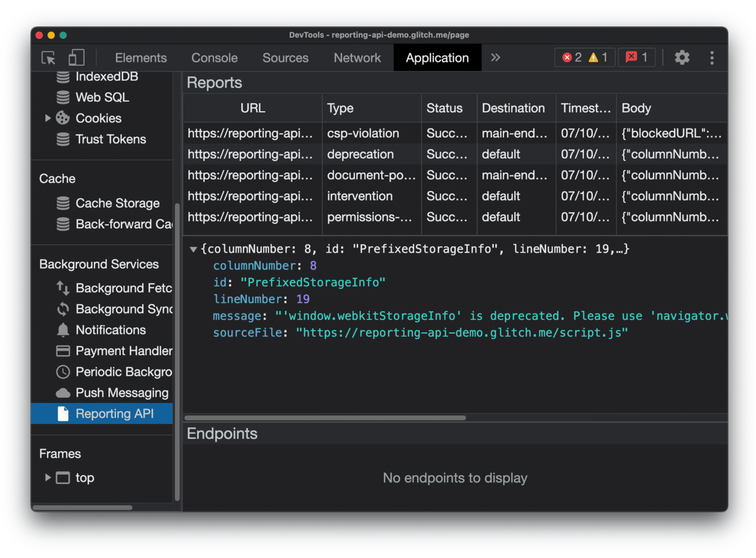Screen dimensions: 756x558
Task: Select the Console tab
Action: click(214, 57)
